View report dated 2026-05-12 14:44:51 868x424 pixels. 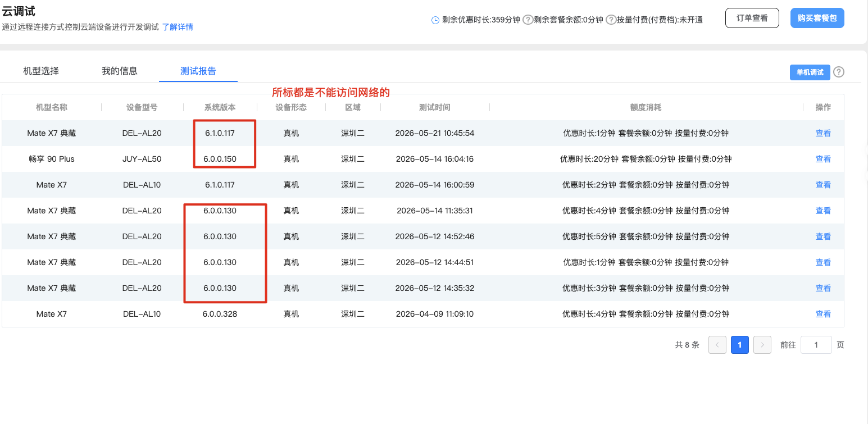(823, 262)
